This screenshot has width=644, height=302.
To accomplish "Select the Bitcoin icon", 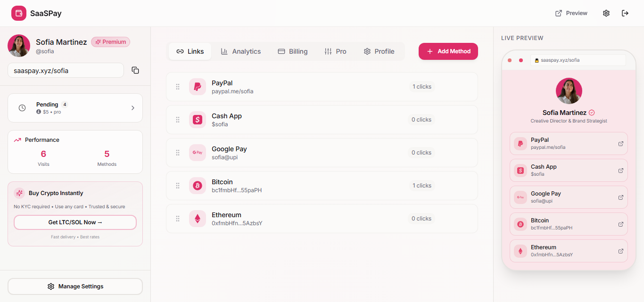I will 197,185.
